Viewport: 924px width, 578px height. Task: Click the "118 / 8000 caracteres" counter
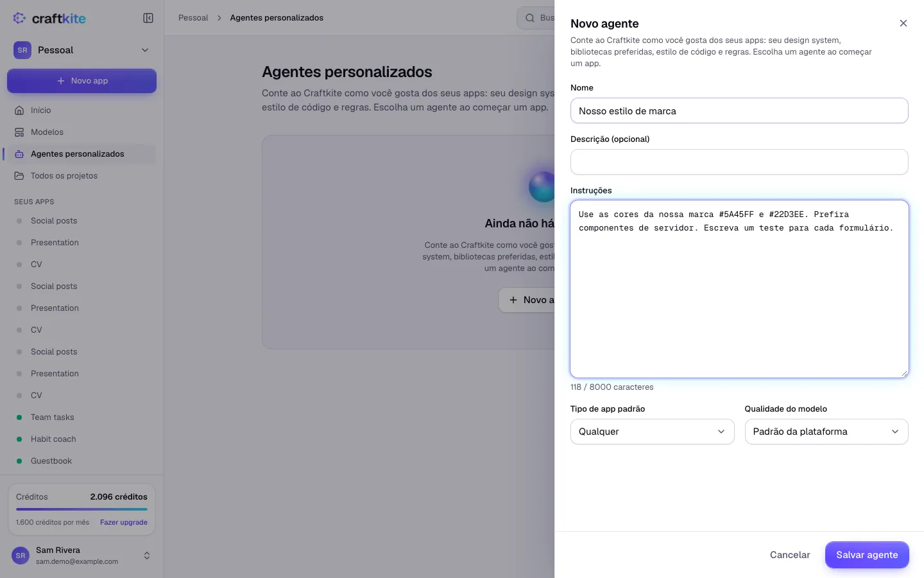coord(612,387)
